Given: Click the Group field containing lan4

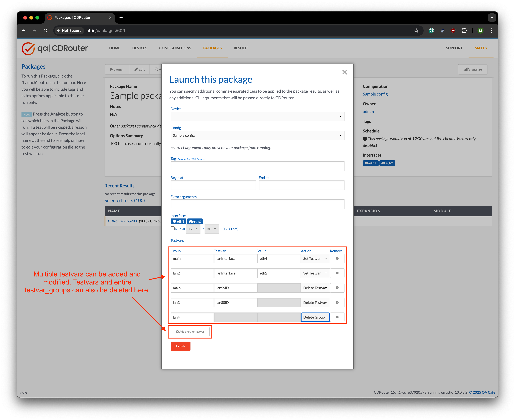Looking at the screenshot, I should point(192,317).
